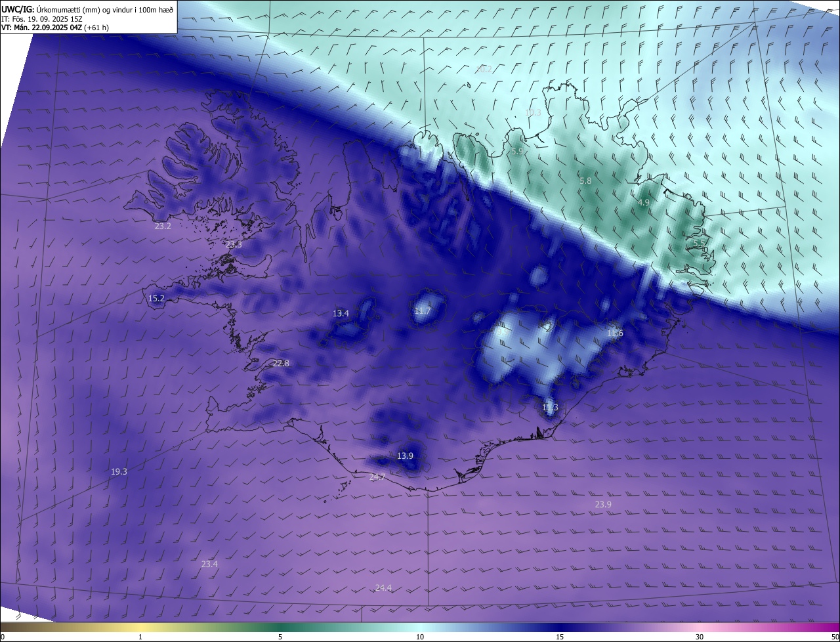Screen dimensions: 840x642
Task: Click the map value 5.8
Action: [x=585, y=181]
